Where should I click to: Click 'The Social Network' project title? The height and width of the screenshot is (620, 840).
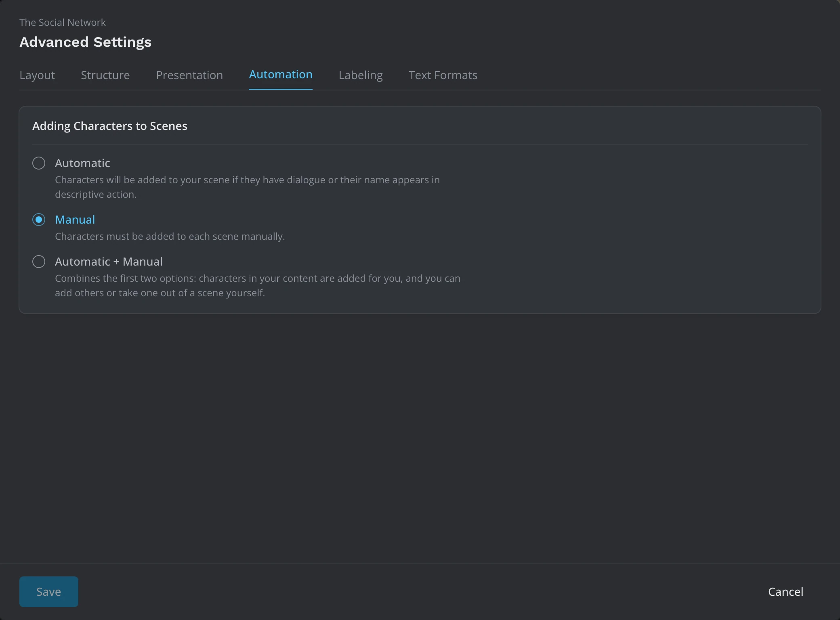(x=63, y=22)
